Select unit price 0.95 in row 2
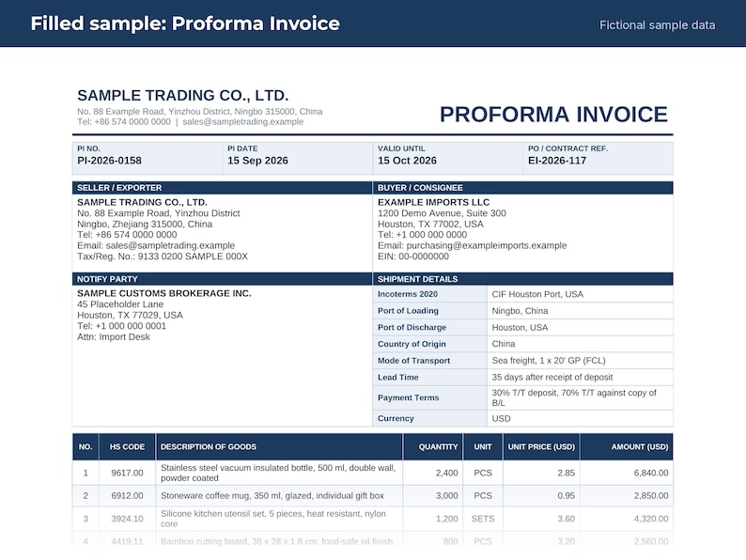The height and width of the screenshot is (560, 746). pos(566,496)
